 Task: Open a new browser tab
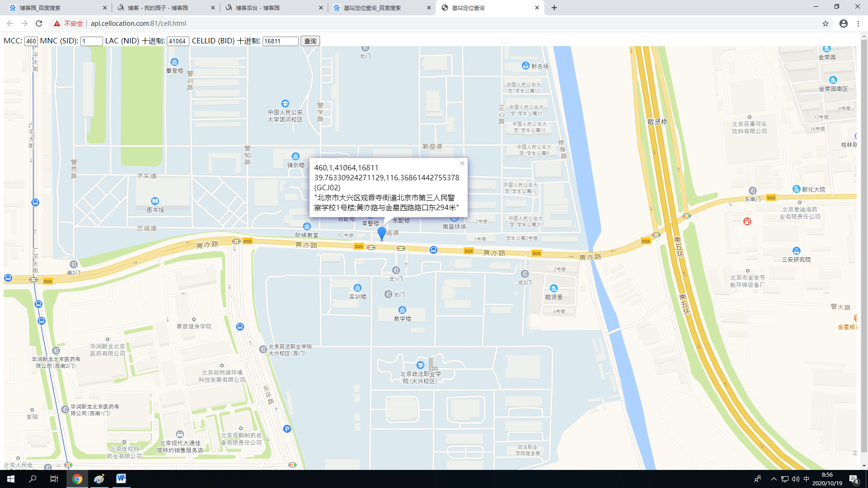click(x=554, y=8)
